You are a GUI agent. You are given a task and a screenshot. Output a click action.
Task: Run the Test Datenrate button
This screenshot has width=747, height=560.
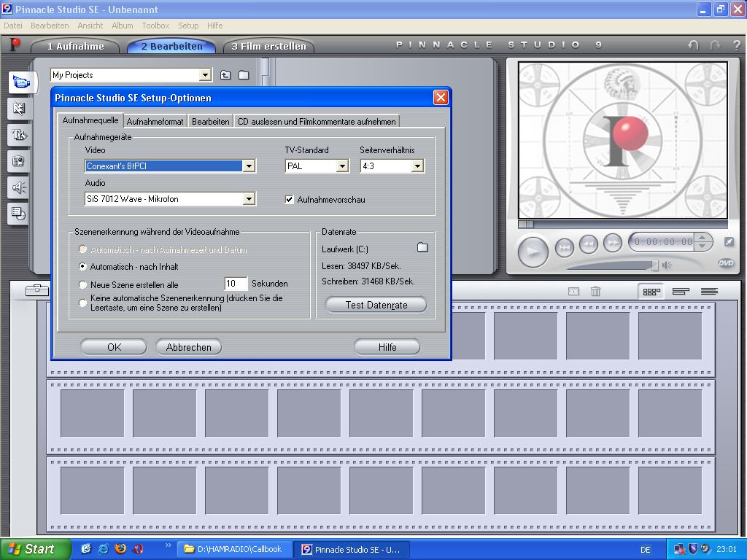pyautogui.click(x=376, y=305)
